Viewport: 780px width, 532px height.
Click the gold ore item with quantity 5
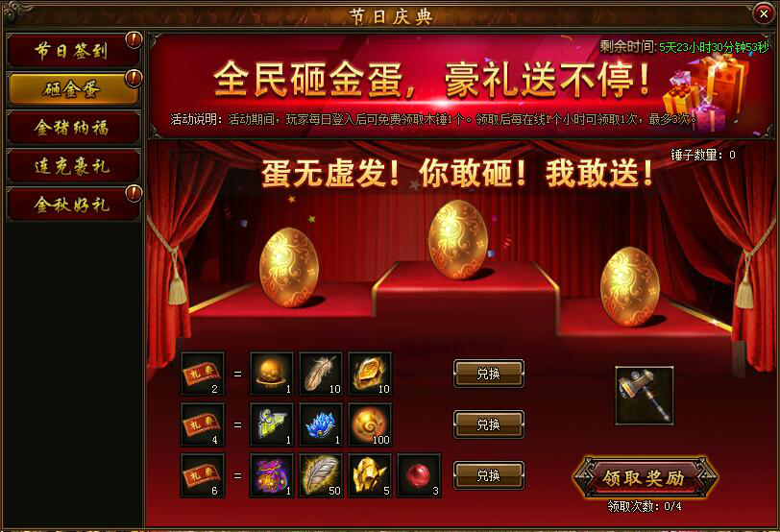[370, 475]
